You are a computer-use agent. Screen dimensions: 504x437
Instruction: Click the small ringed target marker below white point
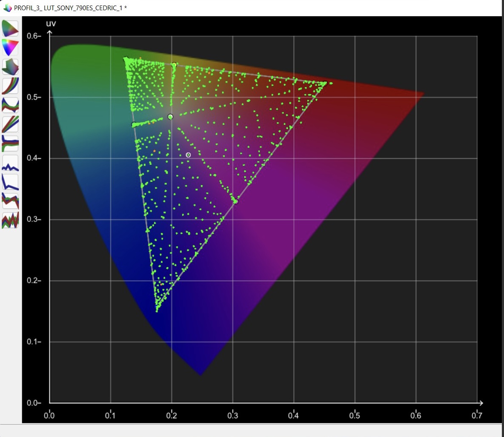click(188, 155)
